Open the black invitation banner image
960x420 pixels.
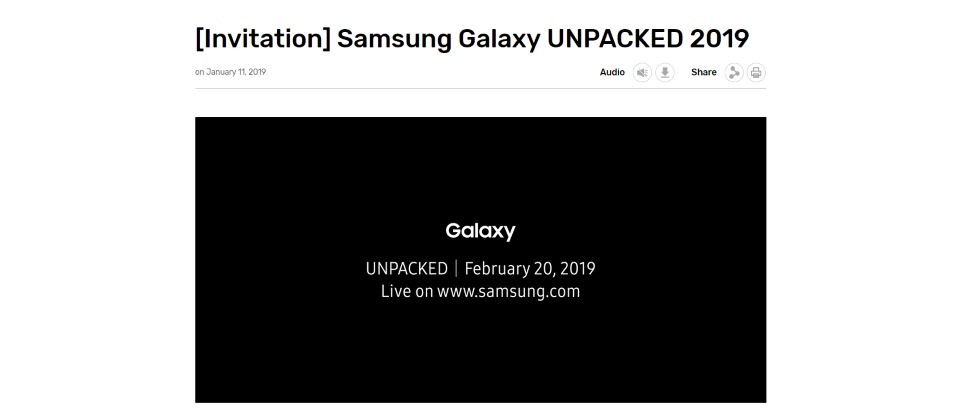tap(481, 260)
